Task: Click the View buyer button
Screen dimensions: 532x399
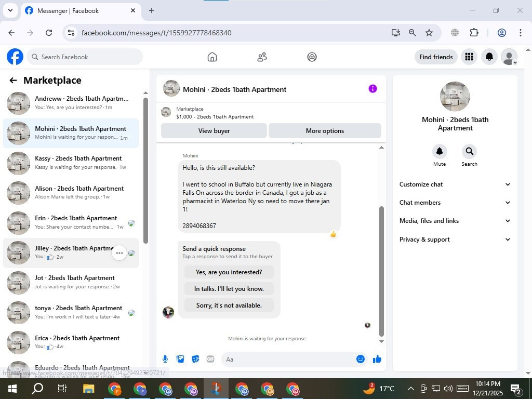Action: (214, 130)
